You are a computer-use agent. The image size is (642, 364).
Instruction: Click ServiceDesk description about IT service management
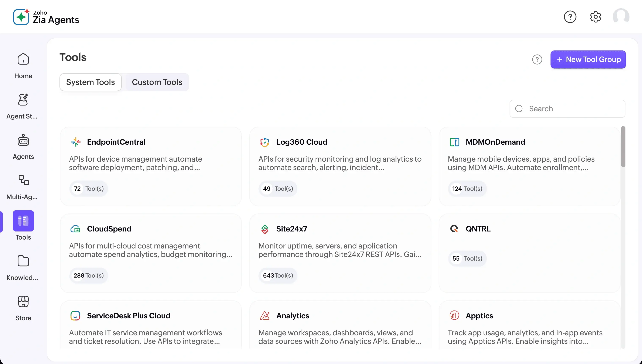(146, 337)
